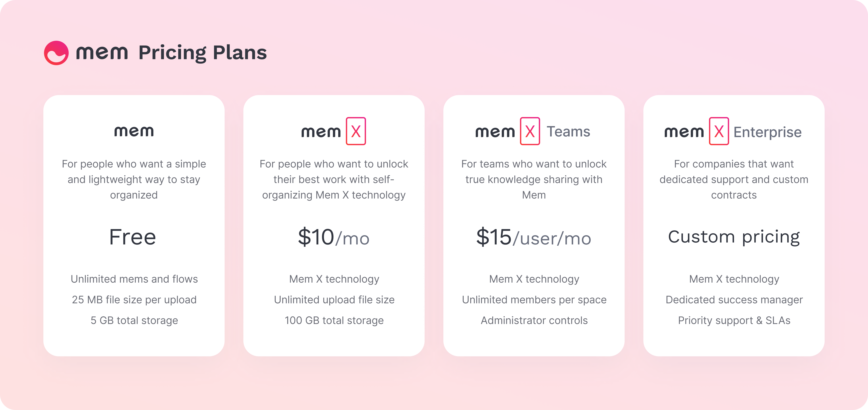Click the pink Mem logo icon
The image size is (868, 410).
56,53
